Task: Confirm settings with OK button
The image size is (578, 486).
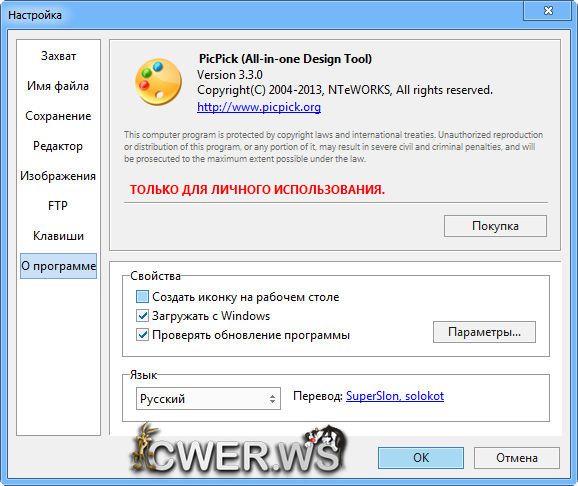Action: click(421, 458)
